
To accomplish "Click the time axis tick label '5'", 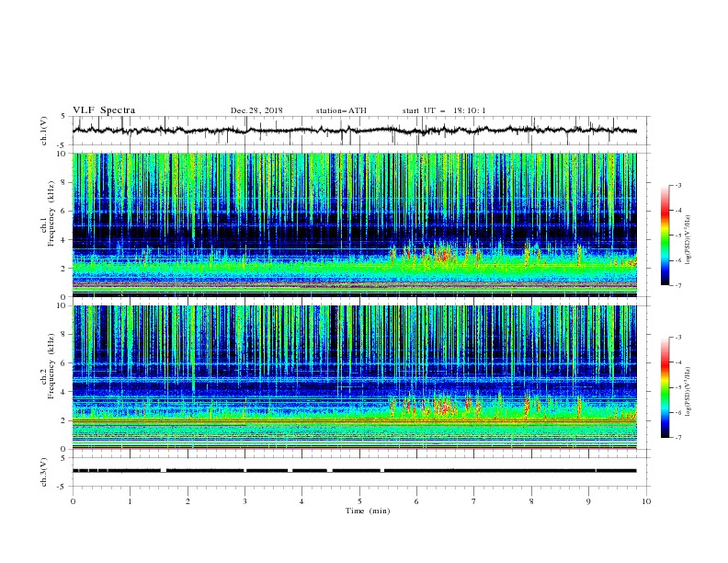I will 359,501.
